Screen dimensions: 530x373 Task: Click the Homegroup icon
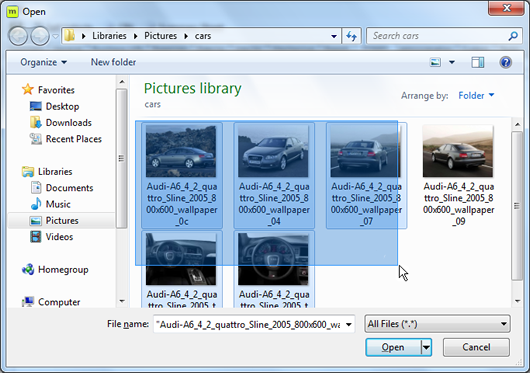[28, 270]
